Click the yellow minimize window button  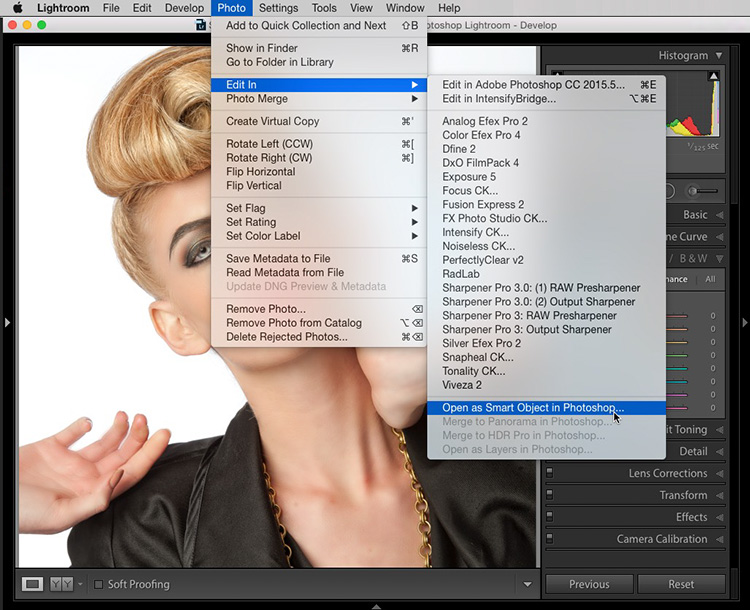point(27,25)
